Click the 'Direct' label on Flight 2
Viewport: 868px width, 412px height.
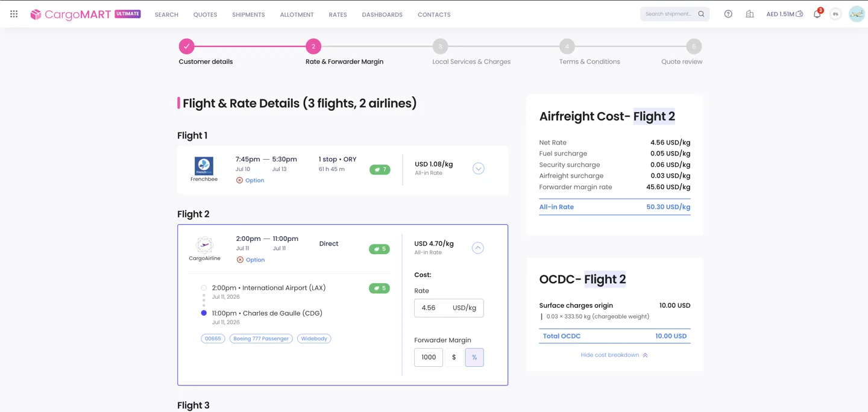point(329,244)
